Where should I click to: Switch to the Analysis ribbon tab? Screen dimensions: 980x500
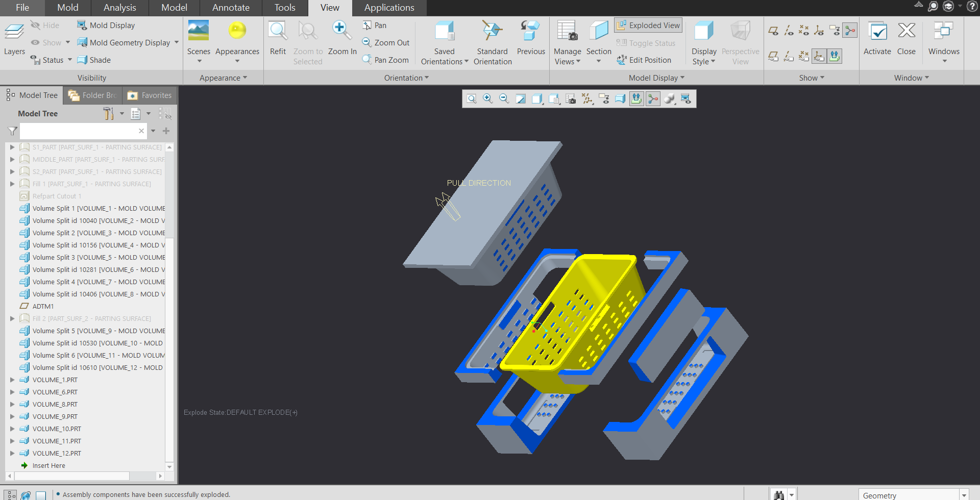coord(120,8)
